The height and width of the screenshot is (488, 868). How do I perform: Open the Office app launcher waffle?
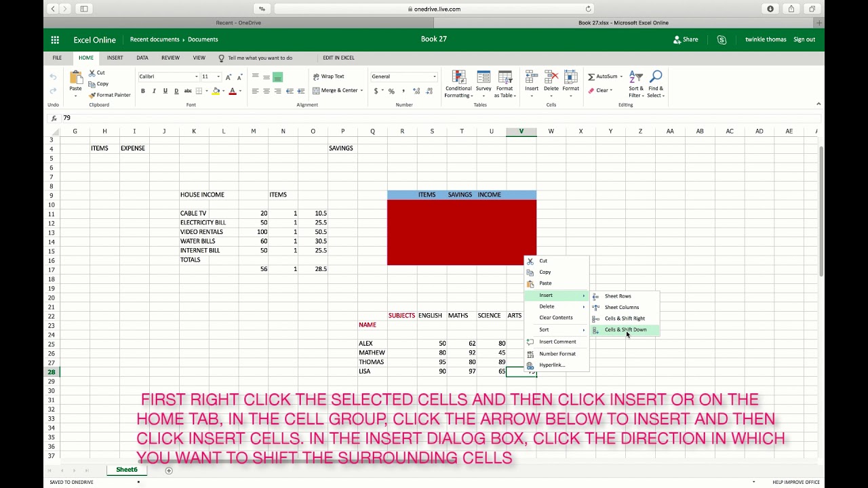click(x=55, y=39)
